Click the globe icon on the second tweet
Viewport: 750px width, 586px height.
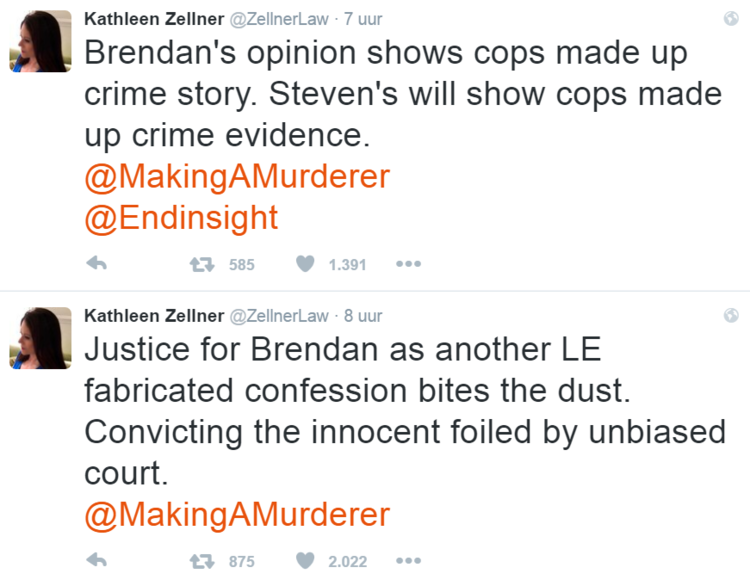731,316
